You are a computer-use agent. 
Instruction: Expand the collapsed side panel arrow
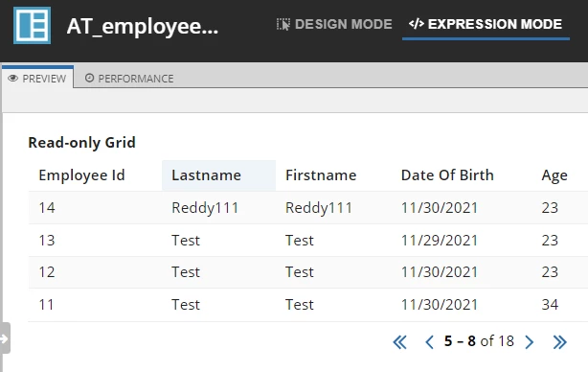5,338
